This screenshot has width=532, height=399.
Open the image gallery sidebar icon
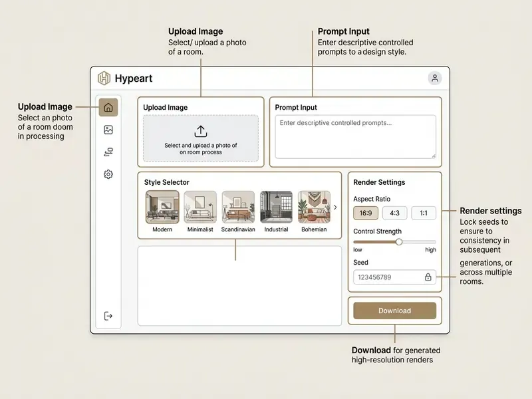tap(108, 130)
